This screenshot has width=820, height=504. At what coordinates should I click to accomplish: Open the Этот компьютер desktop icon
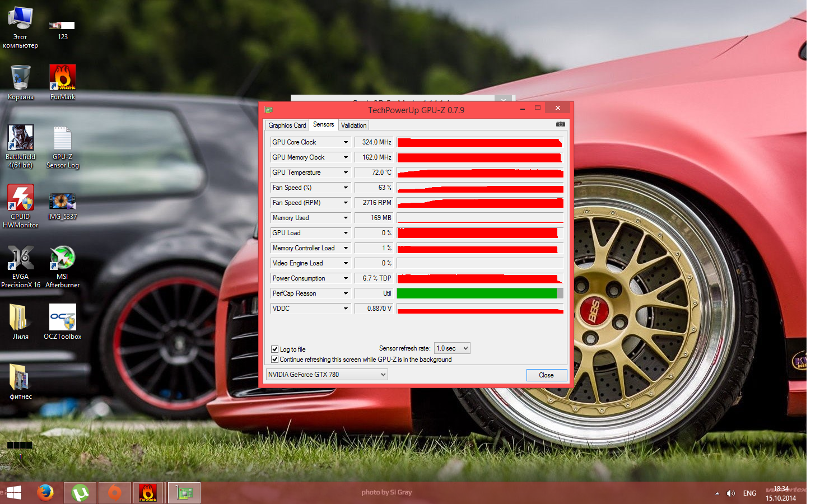[x=20, y=27]
